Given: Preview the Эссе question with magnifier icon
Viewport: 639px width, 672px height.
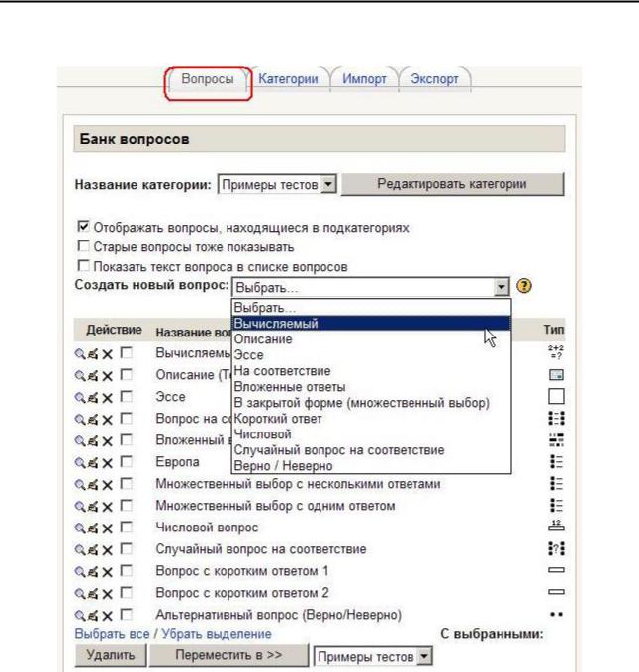Looking at the screenshot, I should [80, 397].
